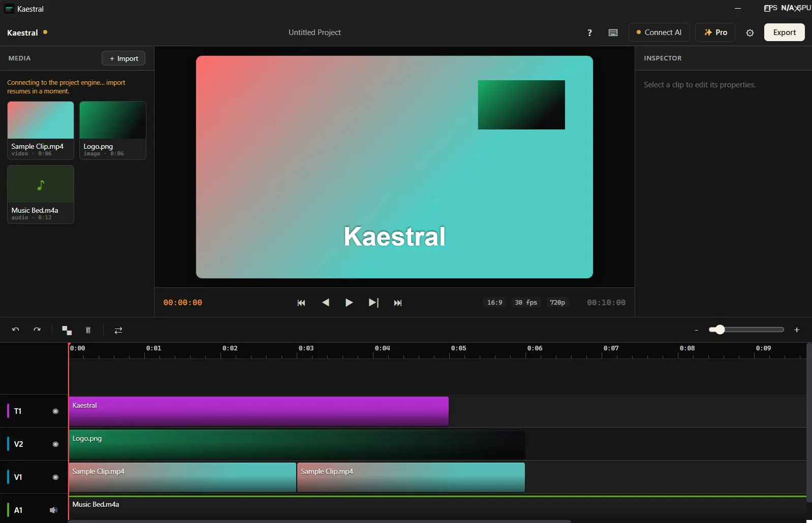This screenshot has height=523, width=812.
Task: Zoom out timeline with minus icon
Action: tap(696, 330)
